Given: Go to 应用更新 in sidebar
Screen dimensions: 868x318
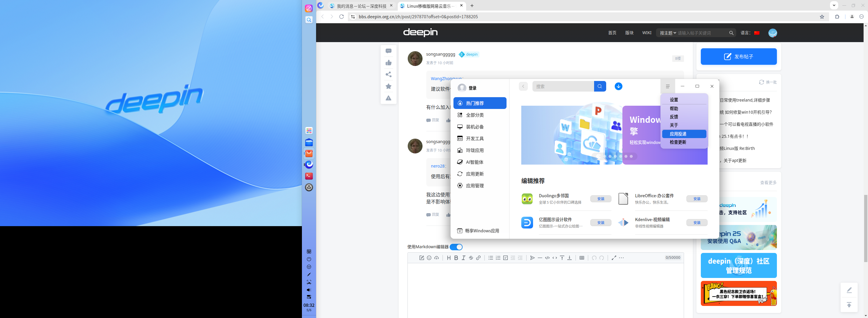Looking at the screenshot, I should (x=480, y=174).
